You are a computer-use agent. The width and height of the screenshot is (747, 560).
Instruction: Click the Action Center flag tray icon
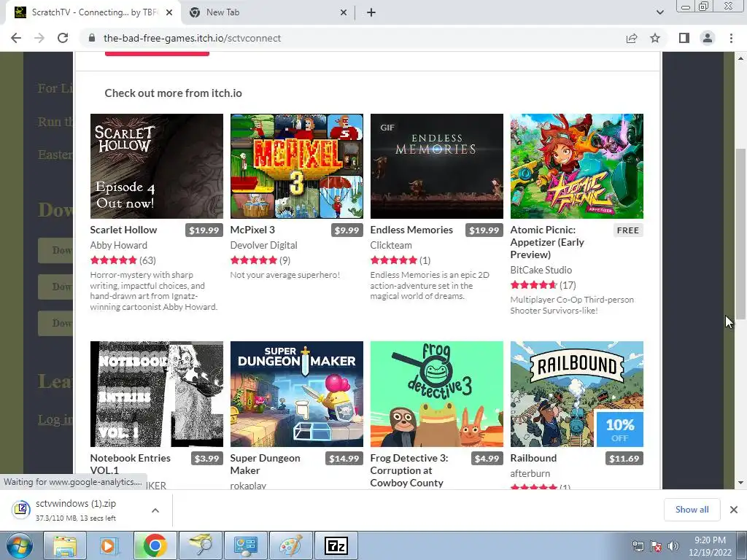point(656,546)
